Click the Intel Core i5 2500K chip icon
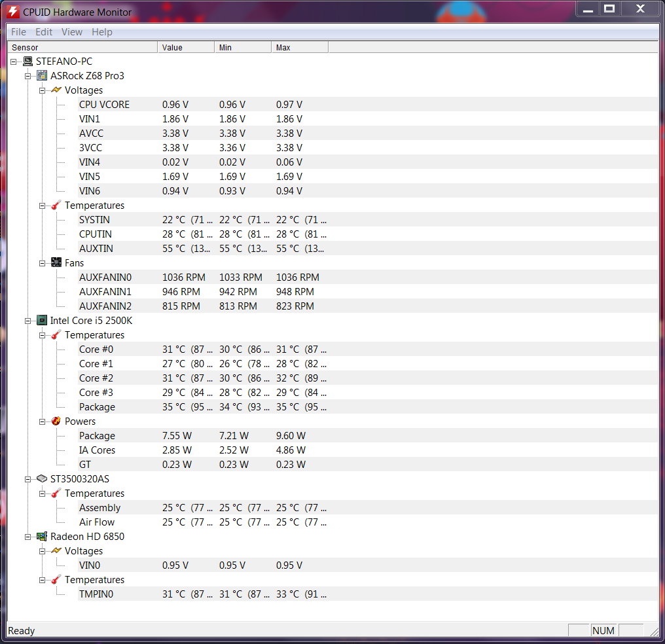 pyautogui.click(x=42, y=321)
